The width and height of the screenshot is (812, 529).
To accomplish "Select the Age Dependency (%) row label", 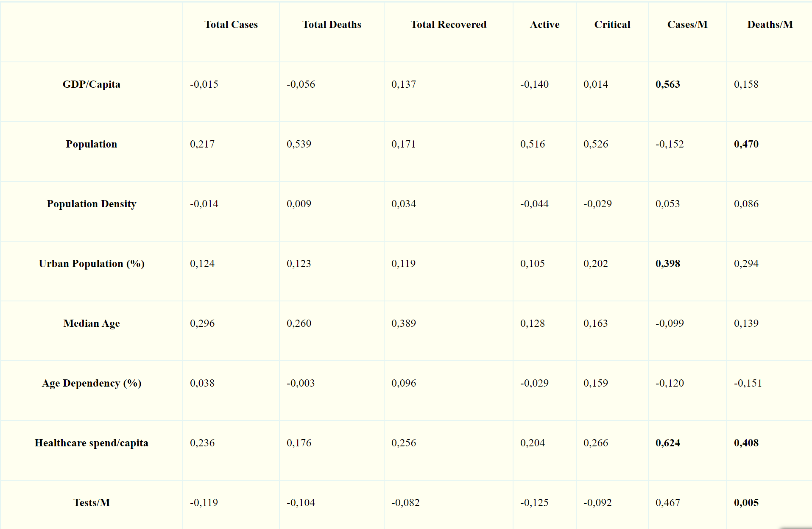I will click(x=92, y=383).
